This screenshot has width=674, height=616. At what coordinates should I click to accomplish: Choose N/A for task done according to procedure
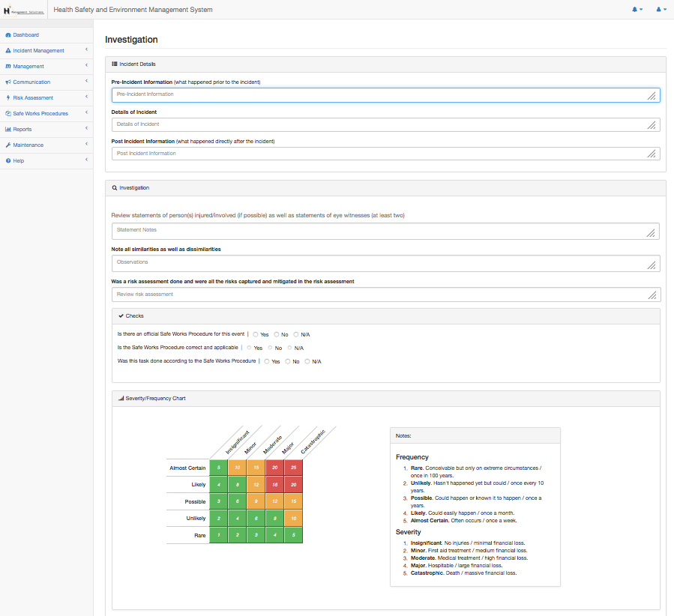(307, 361)
